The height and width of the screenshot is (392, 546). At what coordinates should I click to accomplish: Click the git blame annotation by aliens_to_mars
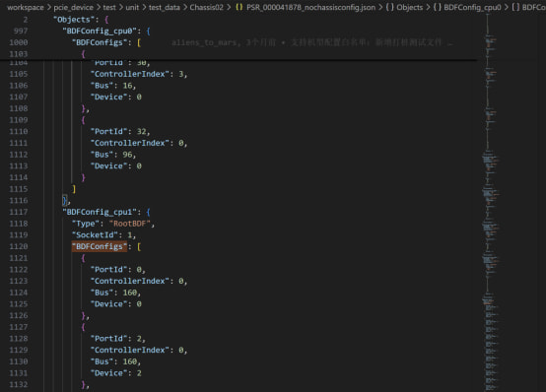(312, 42)
